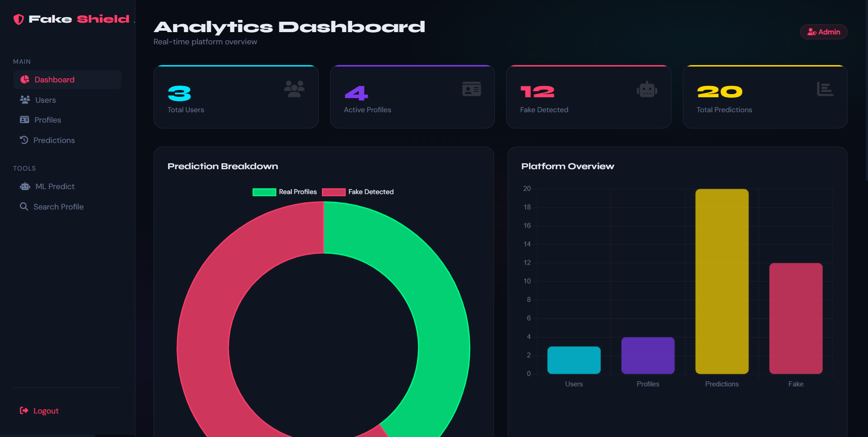Go to the Users section
Image resolution: width=868 pixels, height=437 pixels.
(67, 100)
